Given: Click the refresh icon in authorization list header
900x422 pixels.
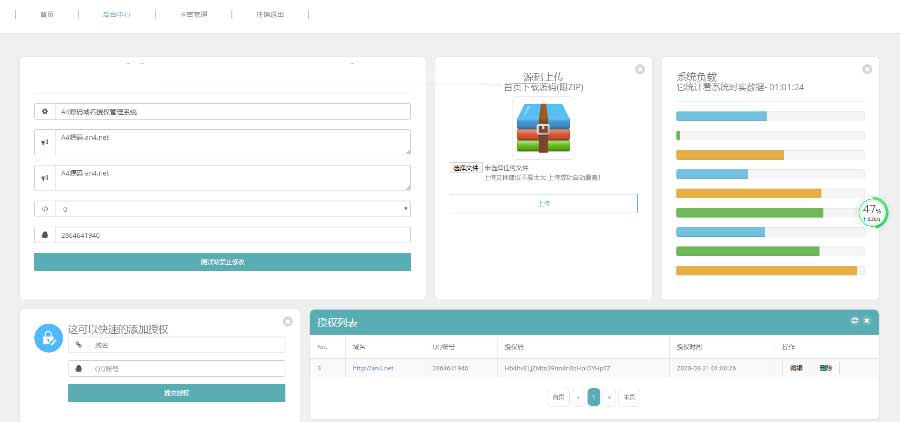Looking at the screenshot, I should [x=854, y=321].
